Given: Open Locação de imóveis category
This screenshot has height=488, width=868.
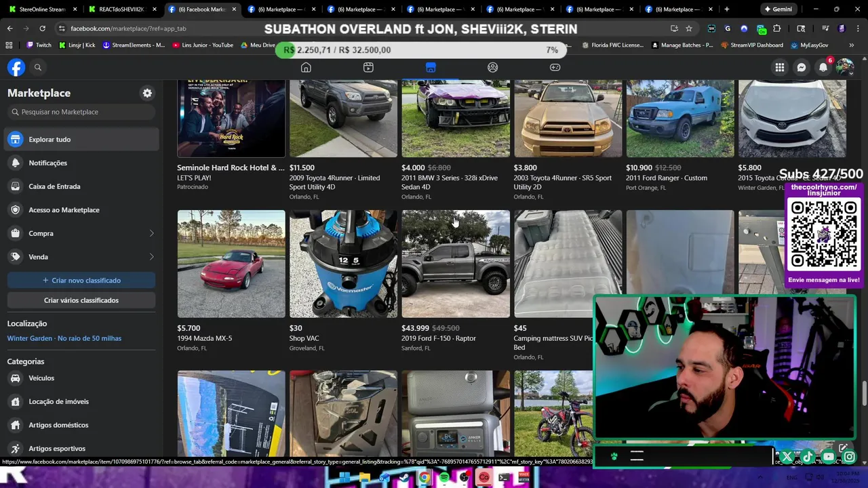Looking at the screenshot, I should tap(81, 401).
